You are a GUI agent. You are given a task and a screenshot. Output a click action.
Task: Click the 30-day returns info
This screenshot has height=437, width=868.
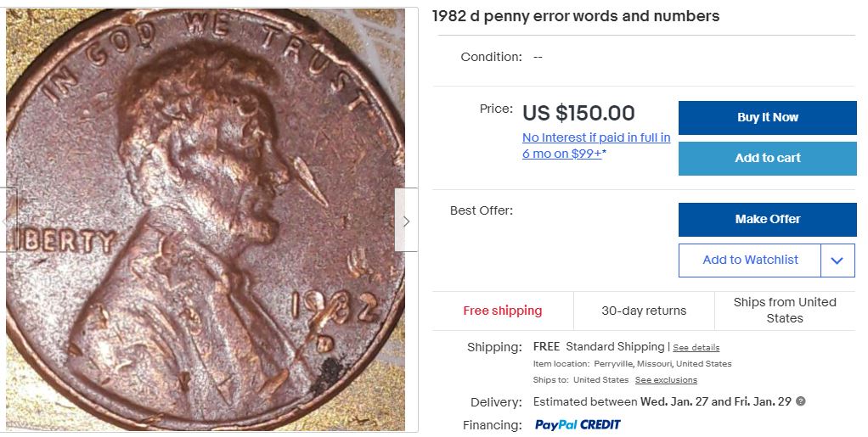tap(644, 311)
